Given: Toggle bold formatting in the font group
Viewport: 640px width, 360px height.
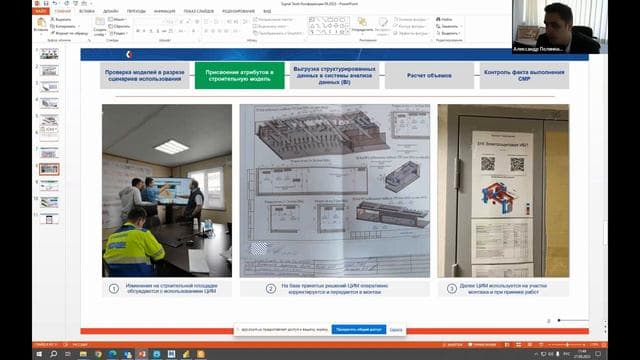Looking at the screenshot, I should (138, 31).
